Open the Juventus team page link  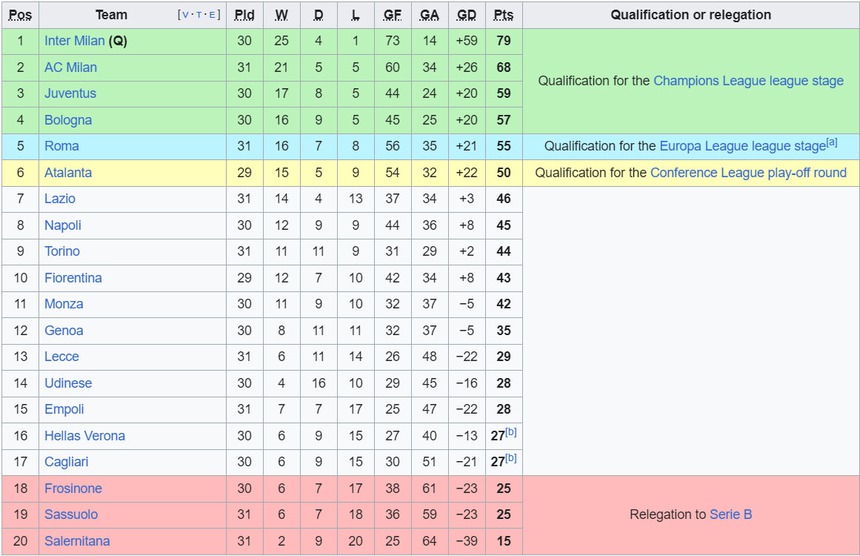tap(70, 93)
